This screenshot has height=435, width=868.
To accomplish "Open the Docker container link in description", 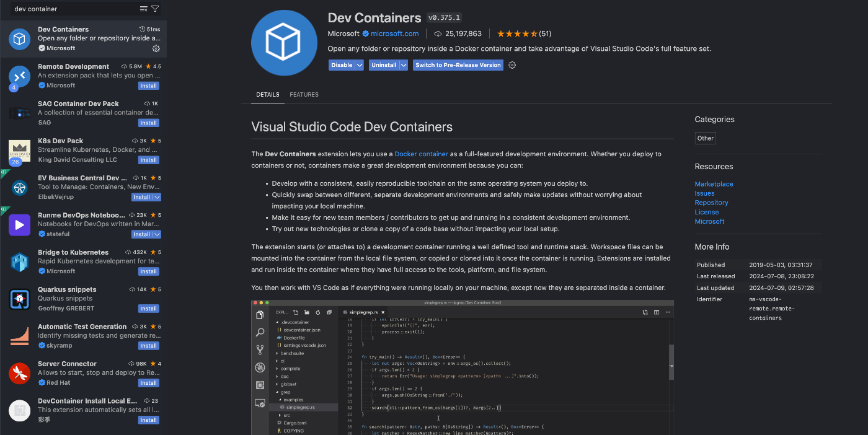I will tap(421, 154).
